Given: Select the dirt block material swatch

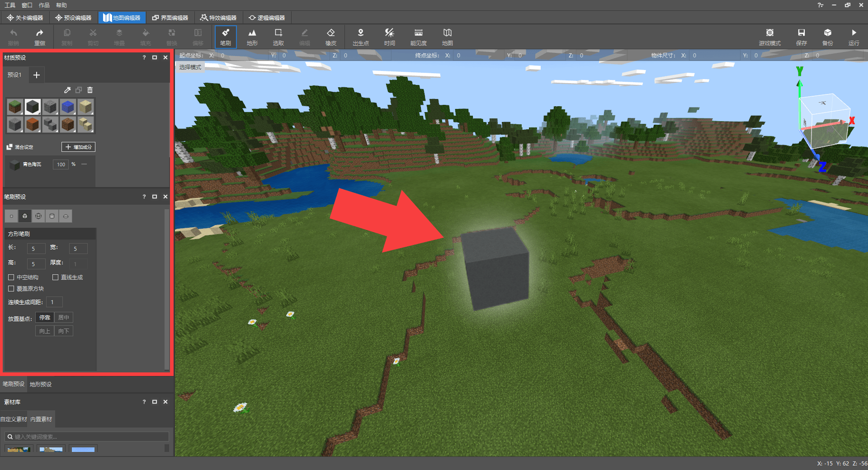Looking at the screenshot, I should (68, 124).
